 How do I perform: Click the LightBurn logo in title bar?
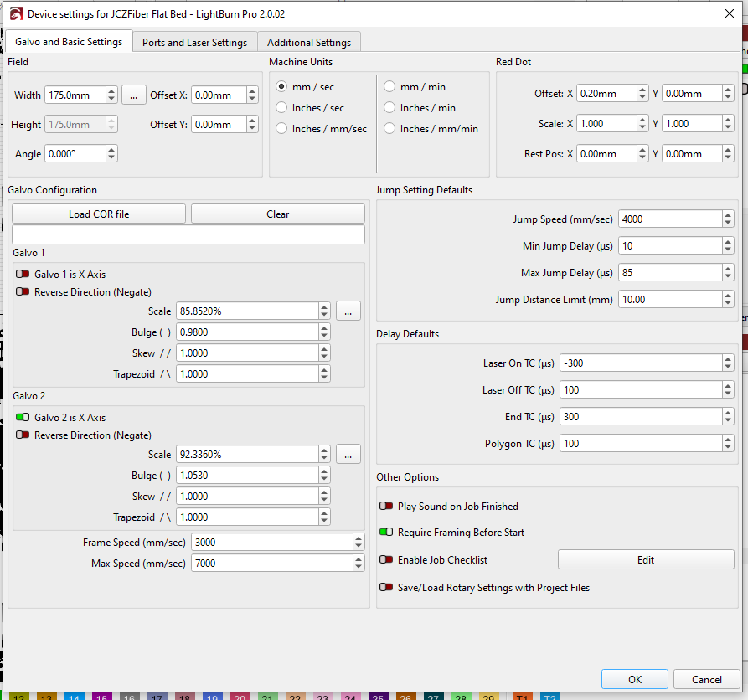(x=16, y=13)
